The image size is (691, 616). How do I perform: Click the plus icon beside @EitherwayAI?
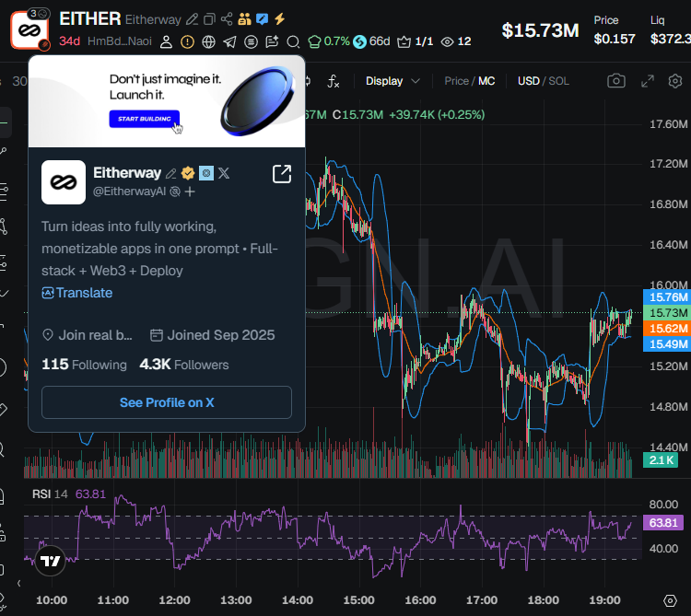click(x=190, y=192)
